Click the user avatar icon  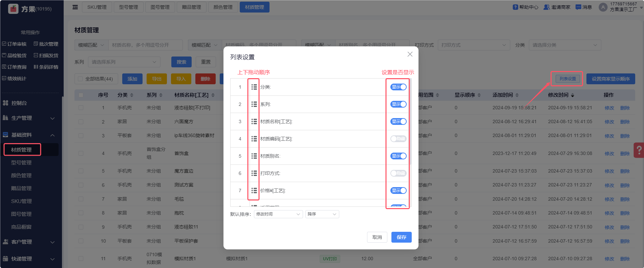(x=603, y=7)
